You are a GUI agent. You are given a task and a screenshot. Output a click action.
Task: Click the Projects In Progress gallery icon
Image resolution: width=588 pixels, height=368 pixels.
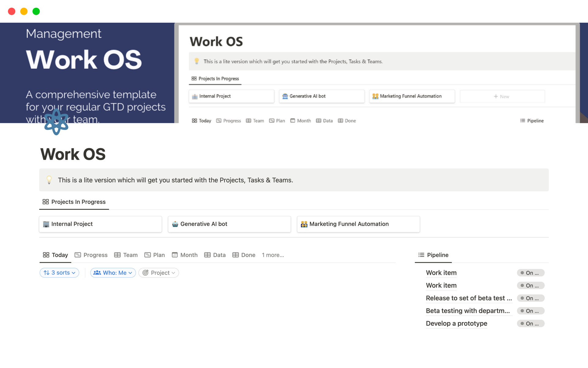(x=46, y=202)
